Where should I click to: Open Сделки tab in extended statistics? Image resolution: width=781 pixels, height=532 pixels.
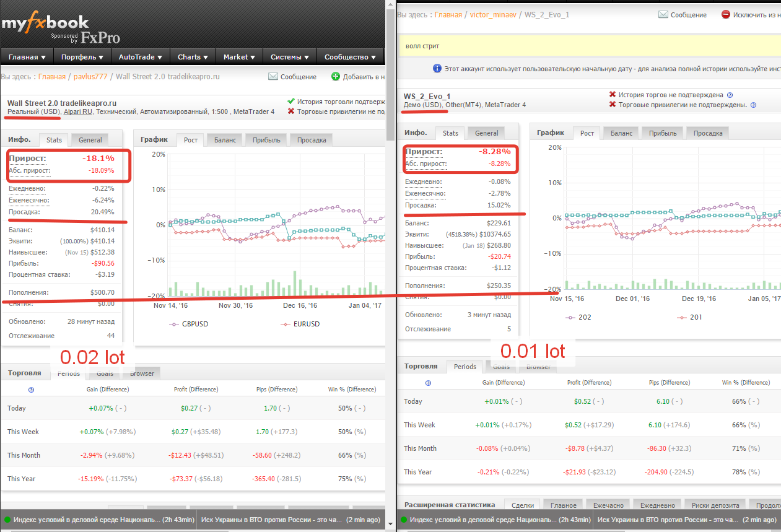coord(522,505)
